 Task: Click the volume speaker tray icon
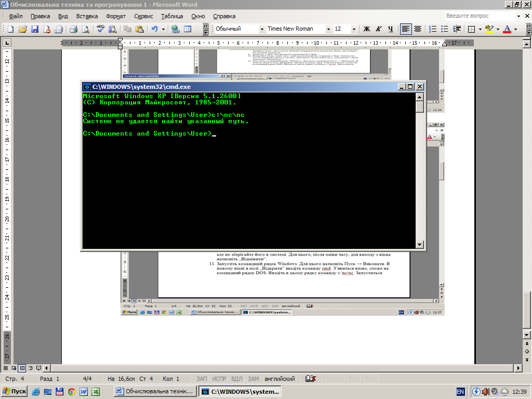click(x=486, y=392)
